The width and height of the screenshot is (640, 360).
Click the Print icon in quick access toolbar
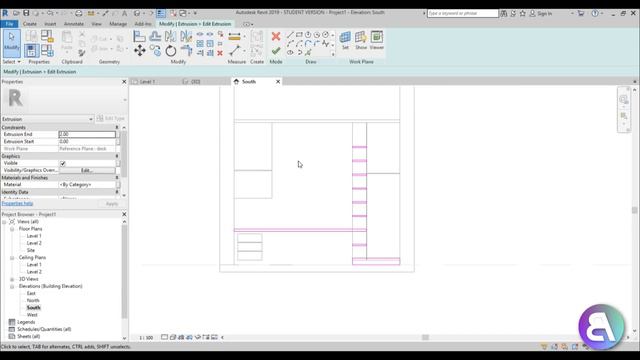[79, 13]
